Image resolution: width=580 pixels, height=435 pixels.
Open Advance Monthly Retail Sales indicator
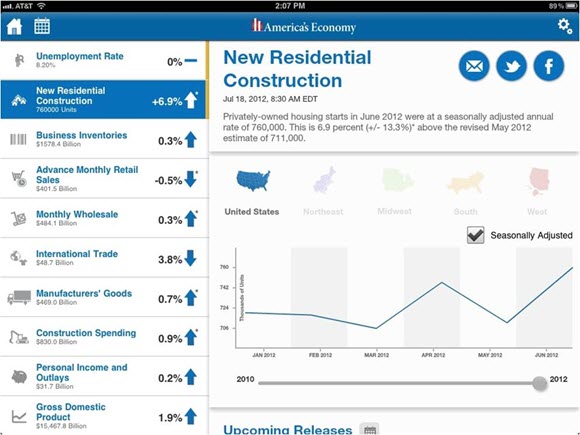coord(104,179)
